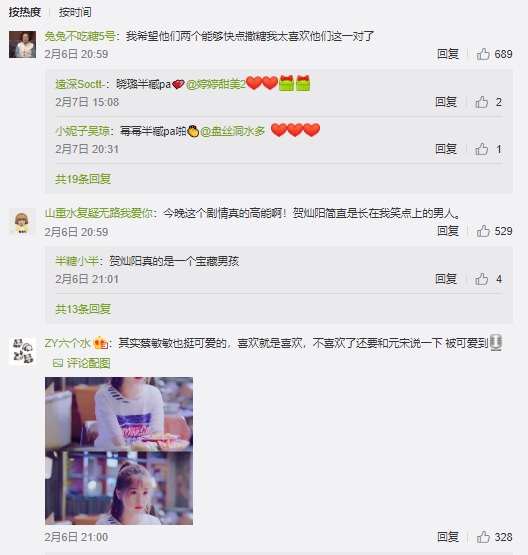528x555 pixels.
Task: Like the comment with 328 likes
Action: (x=483, y=537)
